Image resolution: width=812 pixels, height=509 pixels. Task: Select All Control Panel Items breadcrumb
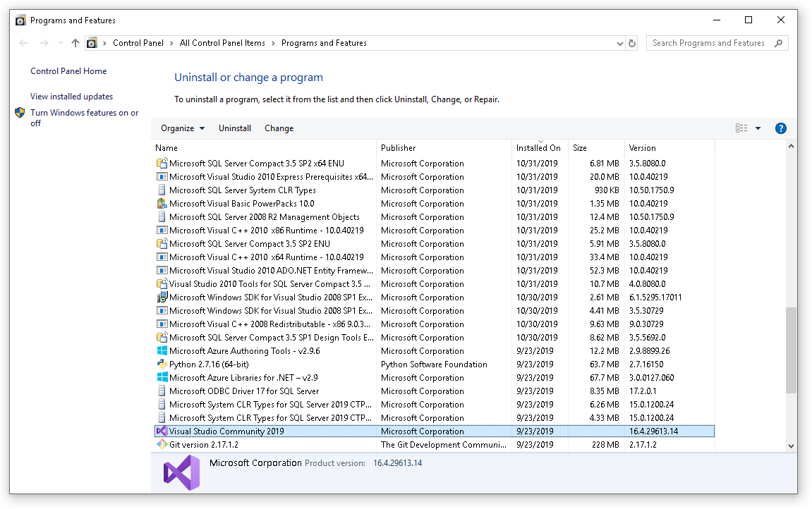[x=222, y=44]
